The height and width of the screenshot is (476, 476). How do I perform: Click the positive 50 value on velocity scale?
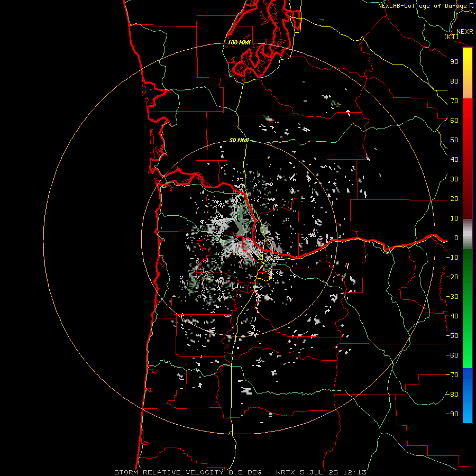point(454,140)
